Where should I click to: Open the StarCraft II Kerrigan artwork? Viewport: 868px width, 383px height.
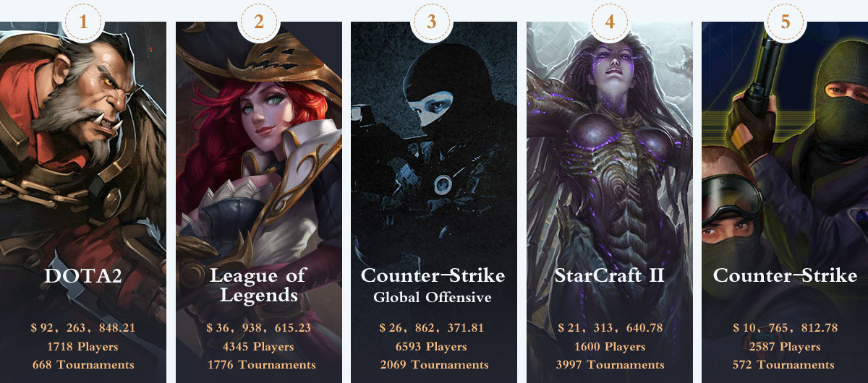tap(610, 145)
